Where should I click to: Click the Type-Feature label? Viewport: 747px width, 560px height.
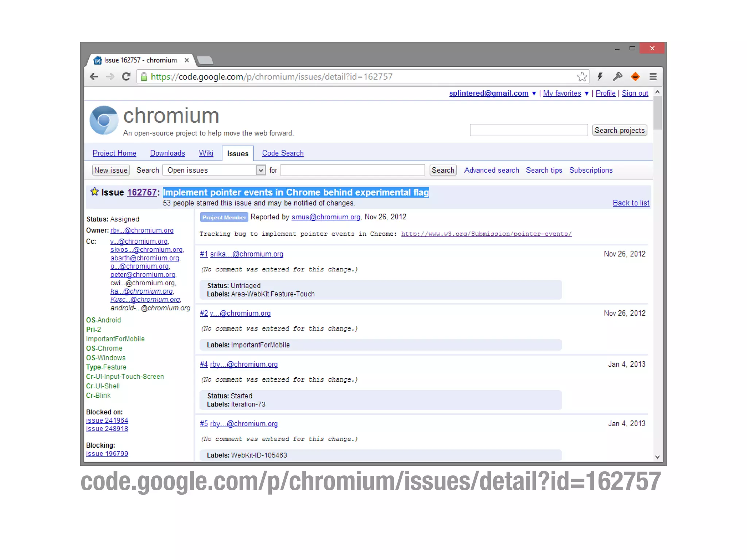tap(106, 367)
